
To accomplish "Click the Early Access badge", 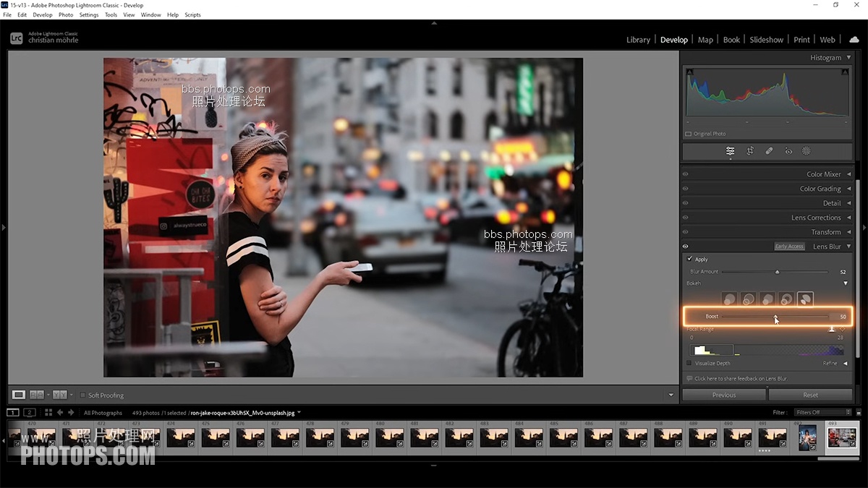I will 789,247.
